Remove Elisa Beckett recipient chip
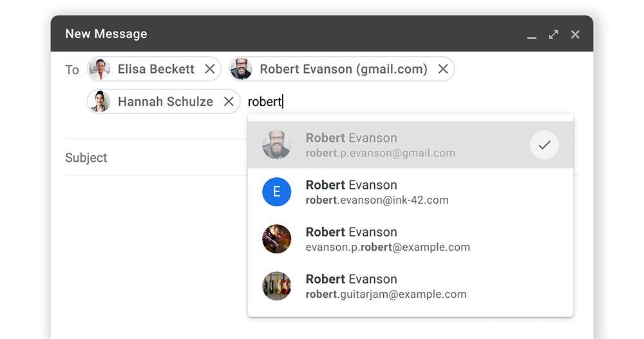This screenshot has height=339, width=644. click(x=210, y=69)
